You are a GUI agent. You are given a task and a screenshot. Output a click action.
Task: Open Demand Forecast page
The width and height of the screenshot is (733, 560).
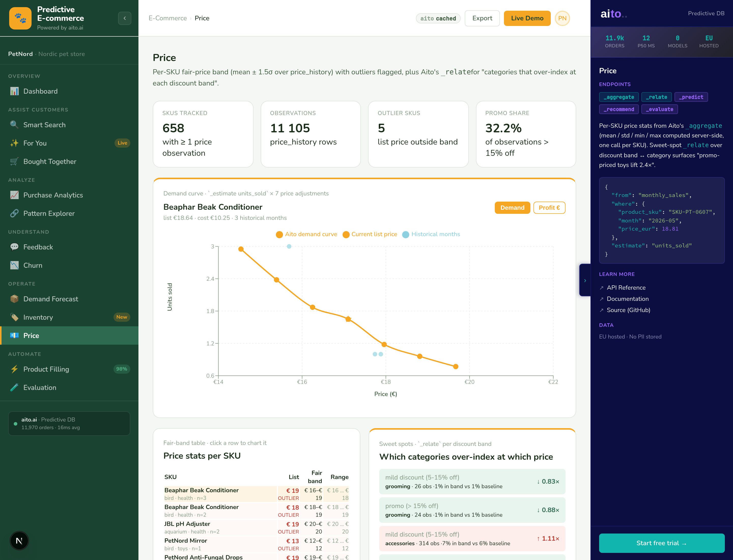(x=69, y=299)
